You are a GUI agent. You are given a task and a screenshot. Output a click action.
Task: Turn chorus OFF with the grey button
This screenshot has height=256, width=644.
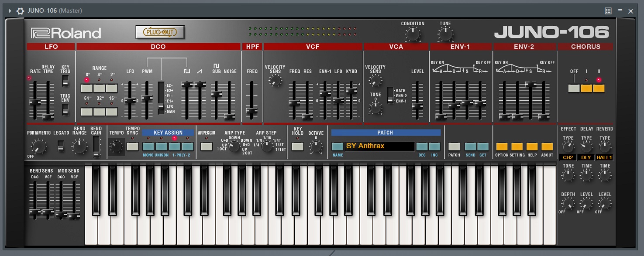click(x=574, y=88)
